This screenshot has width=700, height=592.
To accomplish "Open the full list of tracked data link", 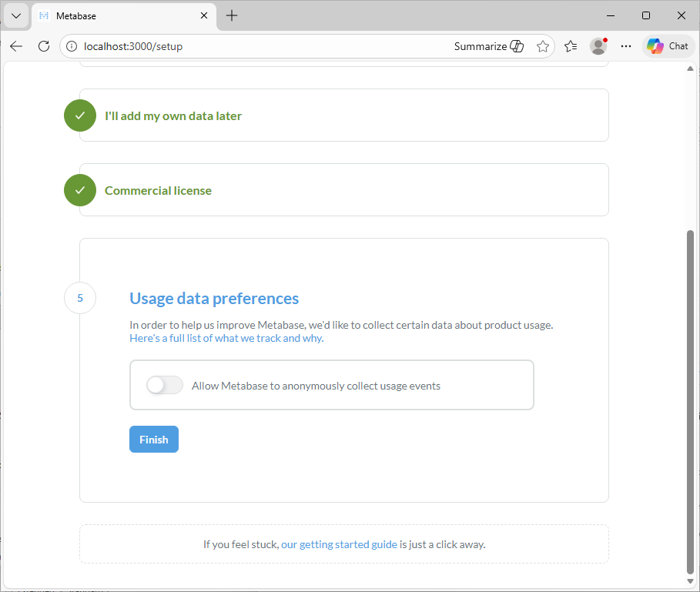I will (x=226, y=338).
